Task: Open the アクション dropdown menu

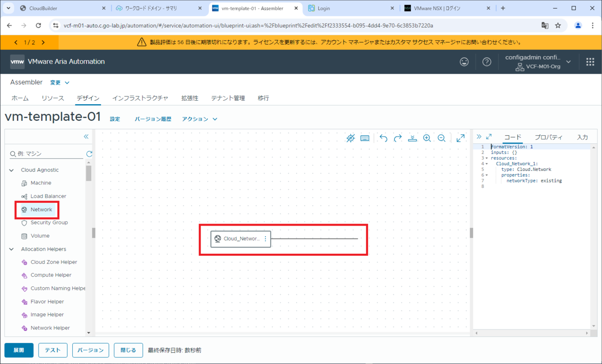Action: coord(200,119)
